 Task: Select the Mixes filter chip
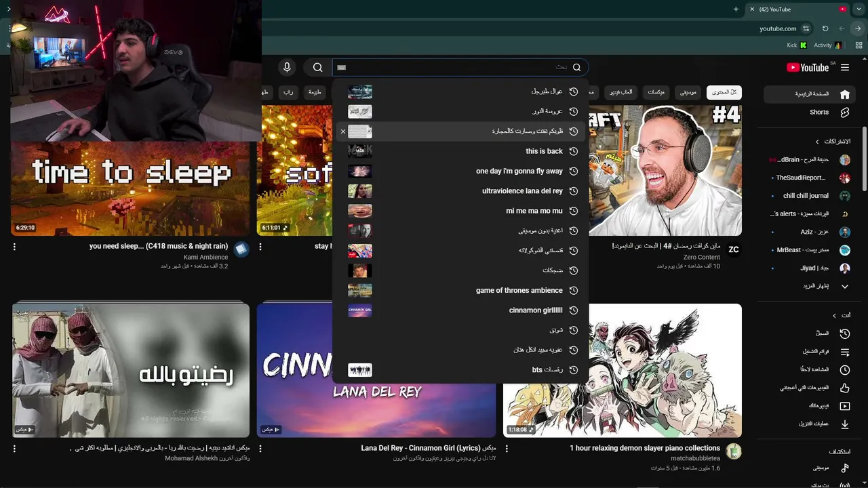tap(656, 91)
